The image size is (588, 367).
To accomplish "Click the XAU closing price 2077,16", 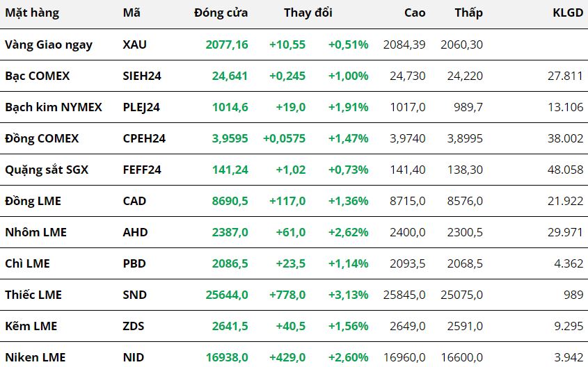I will [227, 44].
